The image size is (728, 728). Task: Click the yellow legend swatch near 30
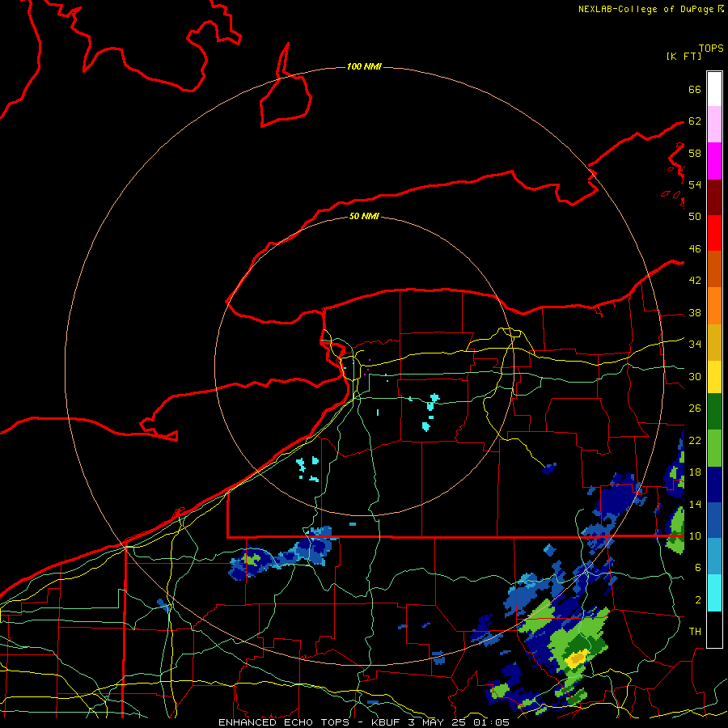click(714, 377)
